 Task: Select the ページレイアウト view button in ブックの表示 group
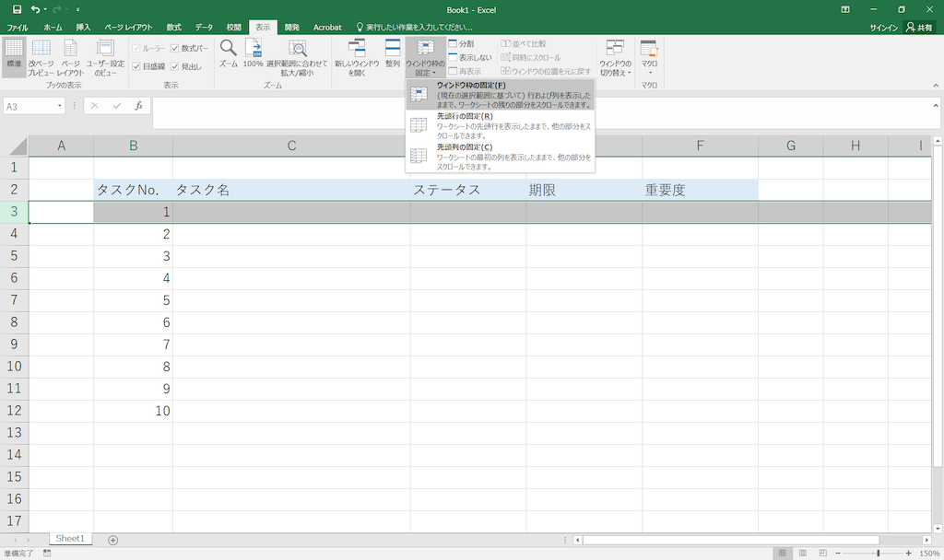tap(70, 57)
